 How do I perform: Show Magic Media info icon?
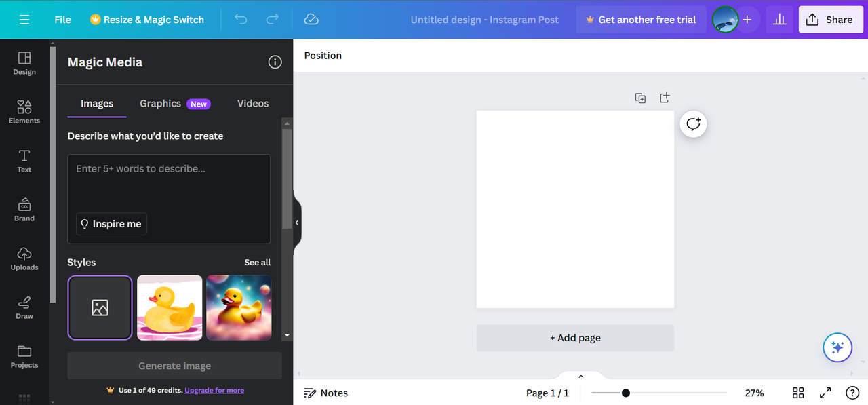click(x=275, y=62)
